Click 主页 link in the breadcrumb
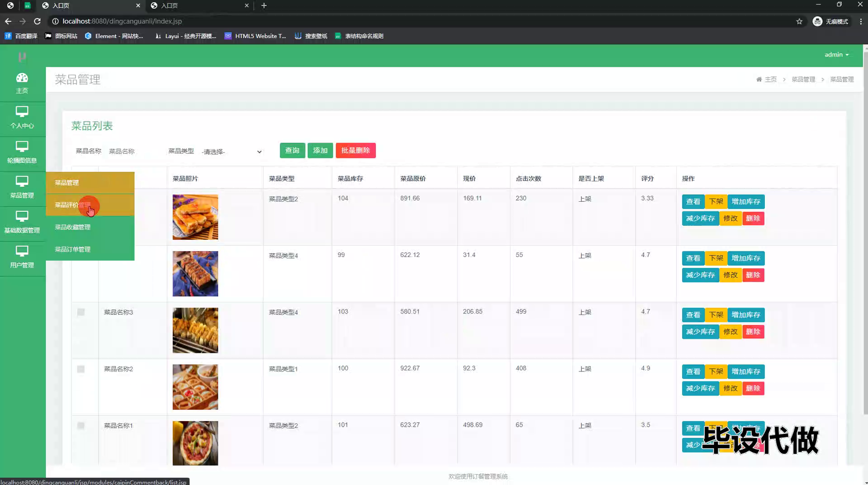868x485 pixels. [x=770, y=79]
